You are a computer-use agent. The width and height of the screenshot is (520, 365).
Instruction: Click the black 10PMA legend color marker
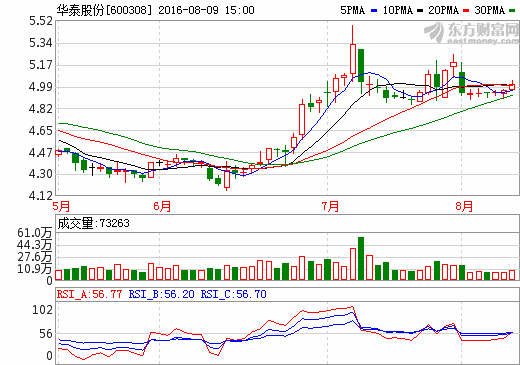click(x=420, y=11)
